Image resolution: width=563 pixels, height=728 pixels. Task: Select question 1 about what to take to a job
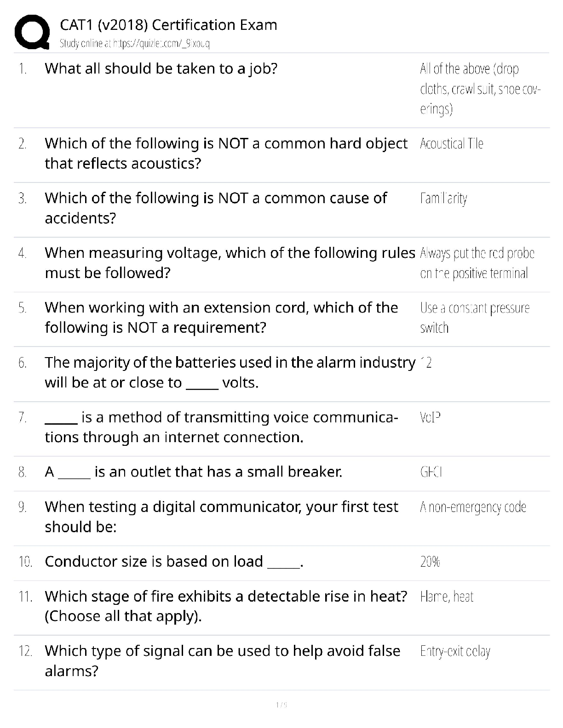[161, 69]
